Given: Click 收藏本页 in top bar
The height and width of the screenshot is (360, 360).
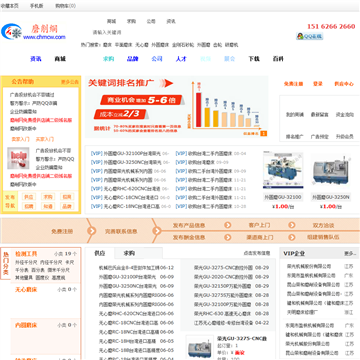Looking at the screenshot, I should pos(10,6).
